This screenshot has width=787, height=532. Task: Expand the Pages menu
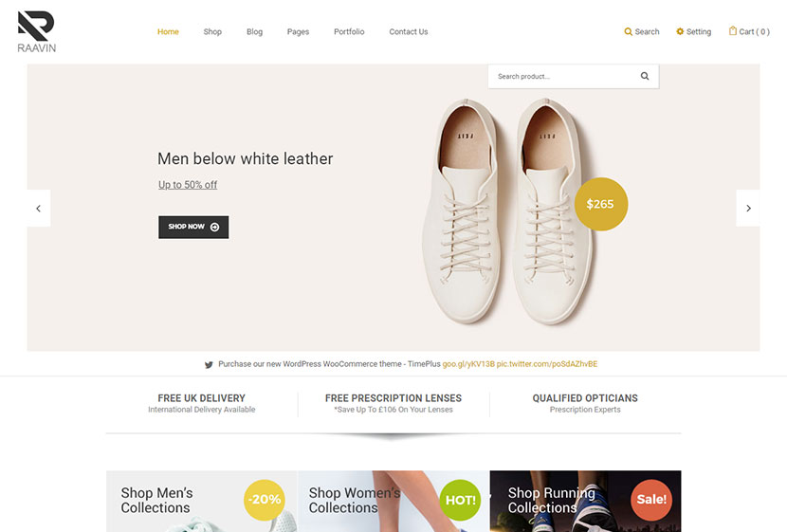click(298, 31)
